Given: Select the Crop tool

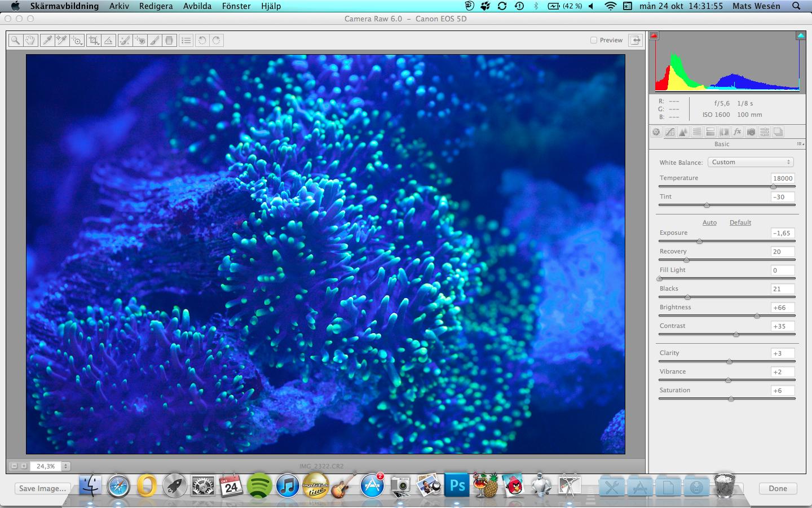Looking at the screenshot, I should point(94,40).
